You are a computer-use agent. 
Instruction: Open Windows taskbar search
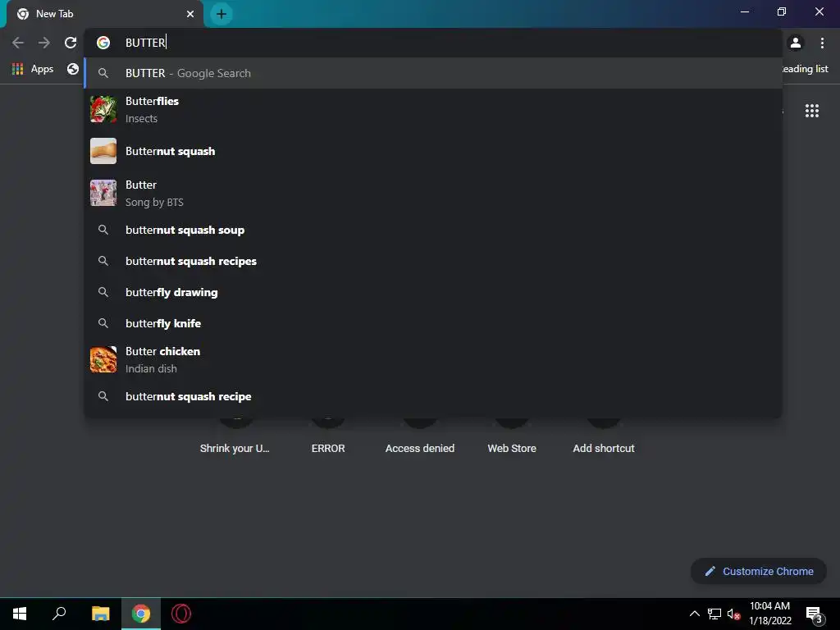59,614
